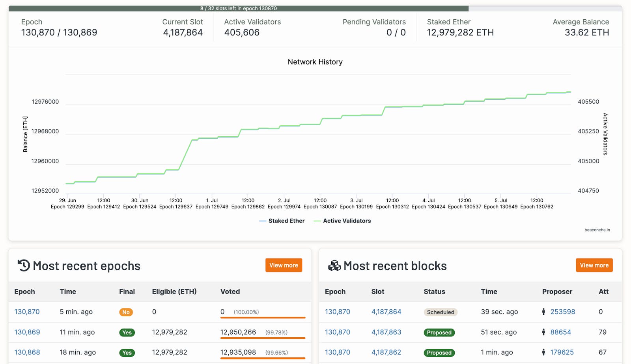Viewport: 631px width, 364px height.
Task: Click the proposer person icon next to 88654
Action: [543, 332]
